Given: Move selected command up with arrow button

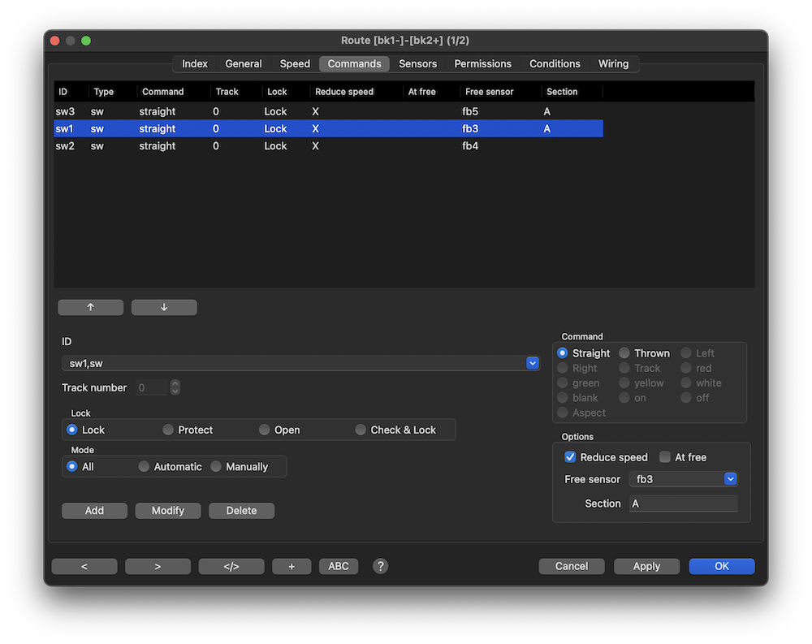Looking at the screenshot, I should [x=90, y=307].
